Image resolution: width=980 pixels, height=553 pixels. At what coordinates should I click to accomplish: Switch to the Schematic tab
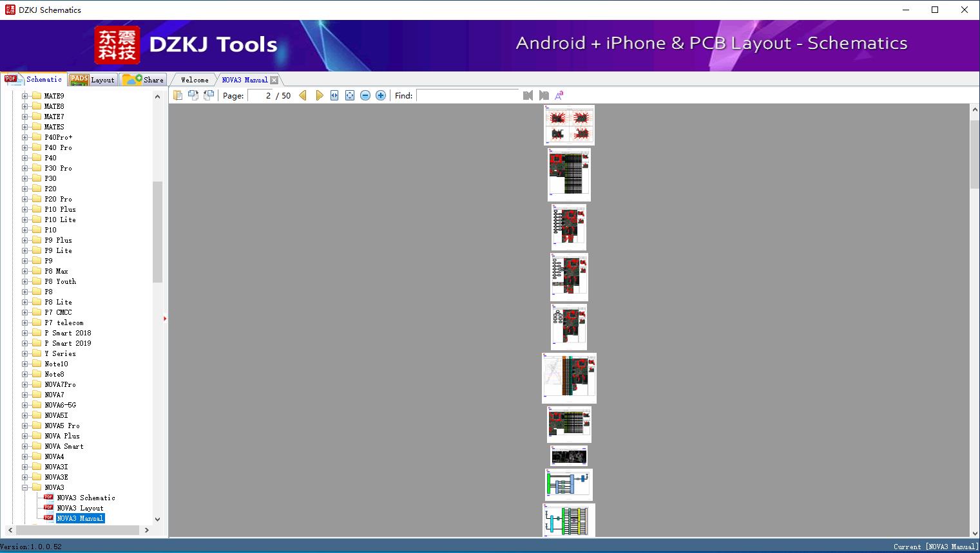(x=34, y=79)
